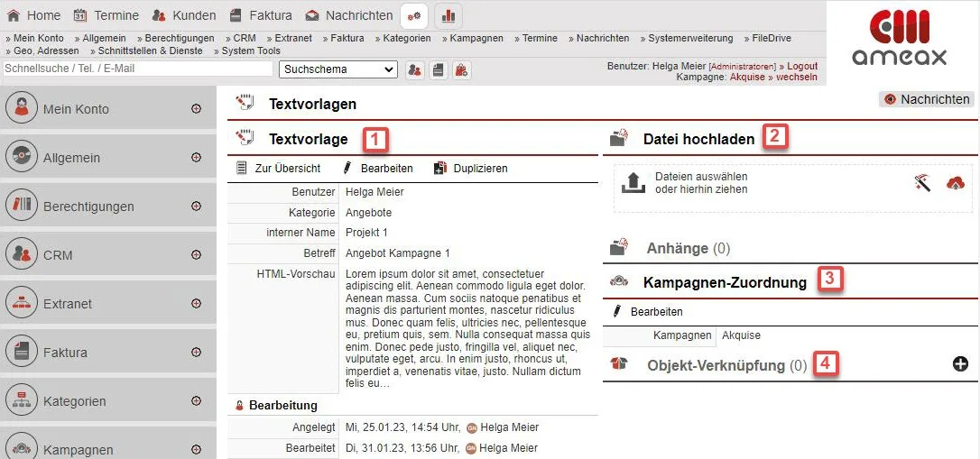Click the person search icon beside Suchschema
The image size is (980, 459).
pyautogui.click(x=415, y=69)
